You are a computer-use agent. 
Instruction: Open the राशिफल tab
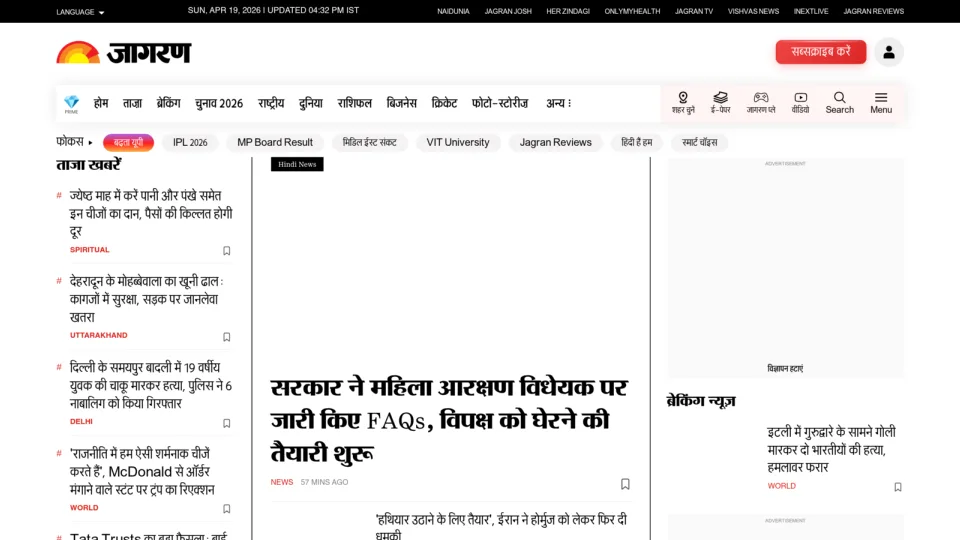354,103
